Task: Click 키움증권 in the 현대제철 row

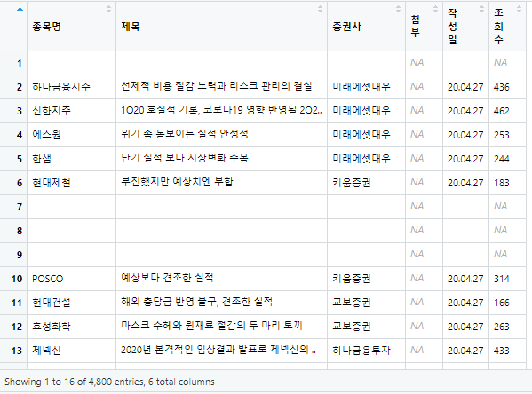Action: [352, 183]
